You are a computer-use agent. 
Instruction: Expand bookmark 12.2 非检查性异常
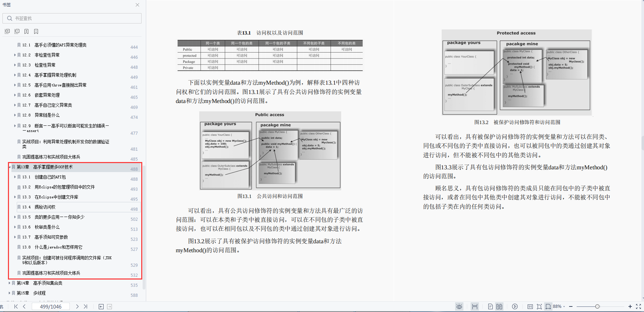tap(15, 55)
